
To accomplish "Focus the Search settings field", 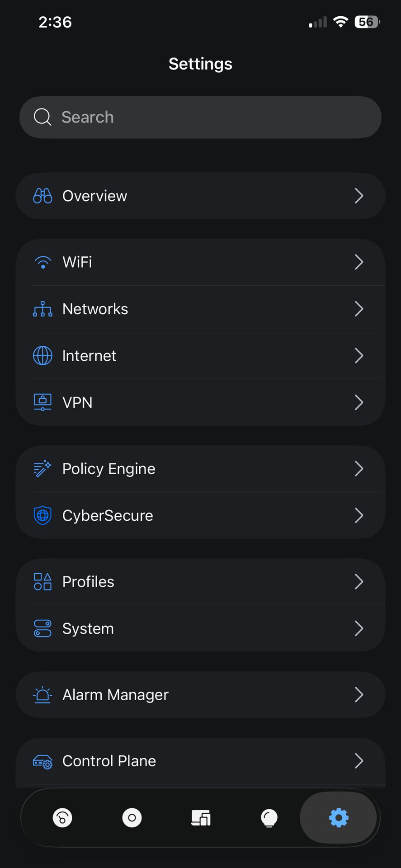I will (200, 117).
